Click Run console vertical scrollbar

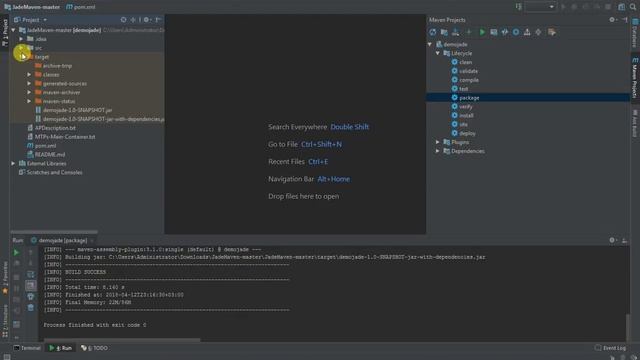tap(627, 327)
